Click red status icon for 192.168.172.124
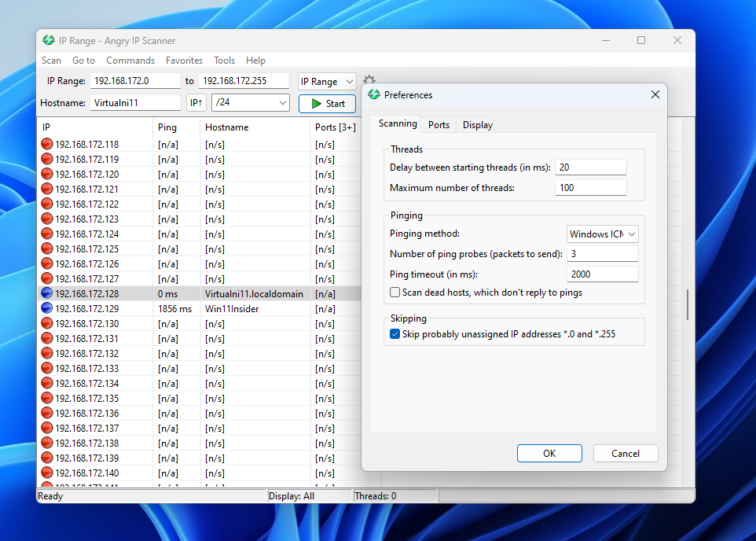Screen dimensions: 756x541 pos(47,234)
